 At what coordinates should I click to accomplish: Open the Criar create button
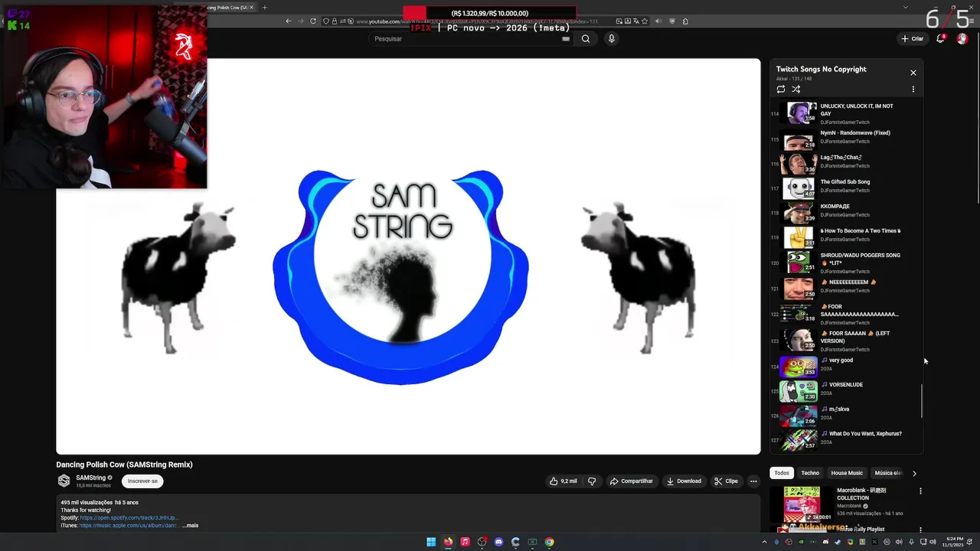pos(913,39)
